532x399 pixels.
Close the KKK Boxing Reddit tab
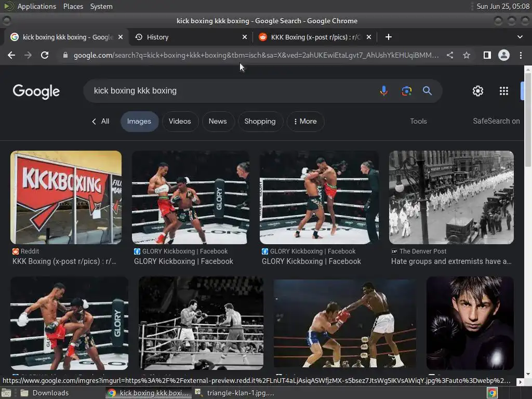[x=369, y=37]
